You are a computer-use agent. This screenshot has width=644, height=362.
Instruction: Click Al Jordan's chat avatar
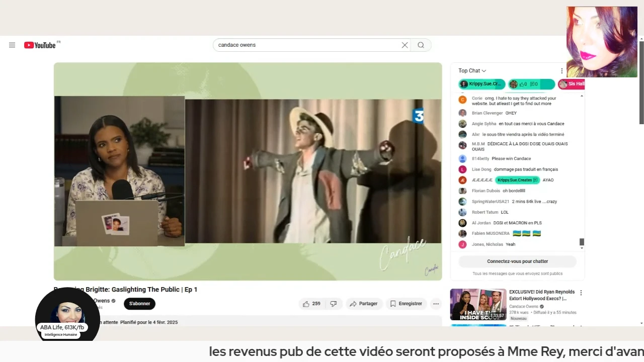[462, 223]
